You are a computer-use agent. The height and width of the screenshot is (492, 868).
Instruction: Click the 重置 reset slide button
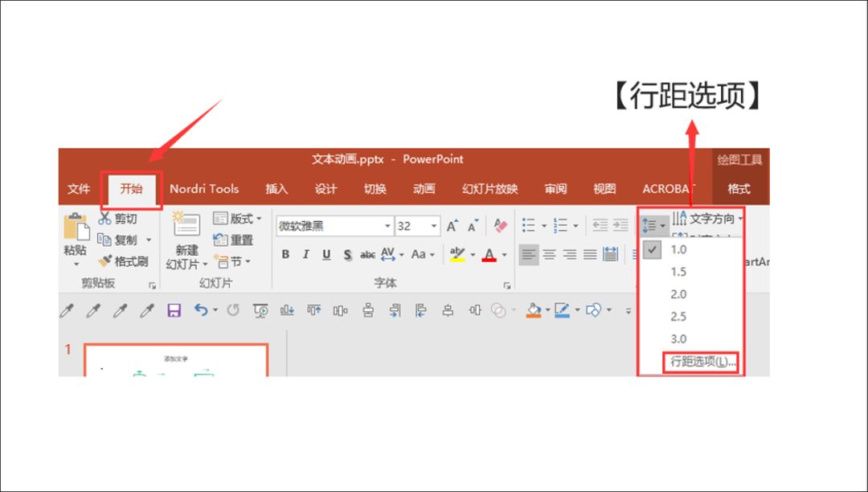pyautogui.click(x=234, y=240)
